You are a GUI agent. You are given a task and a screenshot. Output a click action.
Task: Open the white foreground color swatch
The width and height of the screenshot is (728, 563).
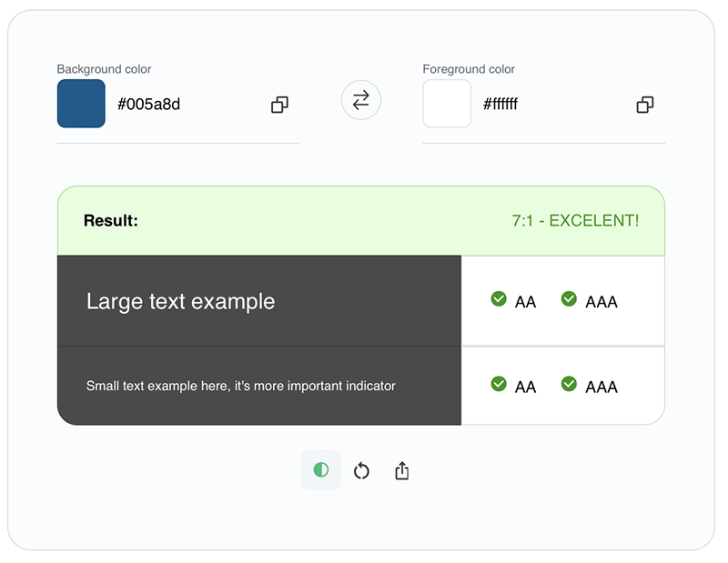(447, 104)
